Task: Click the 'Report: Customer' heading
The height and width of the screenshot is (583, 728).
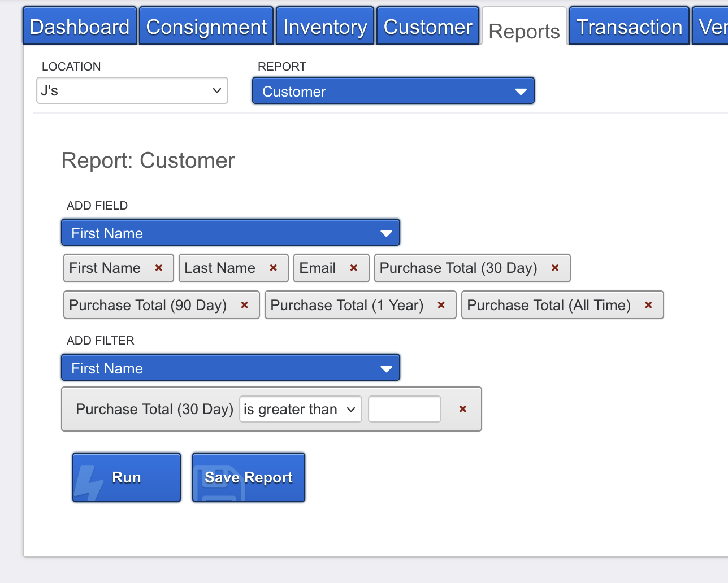Action: (148, 160)
